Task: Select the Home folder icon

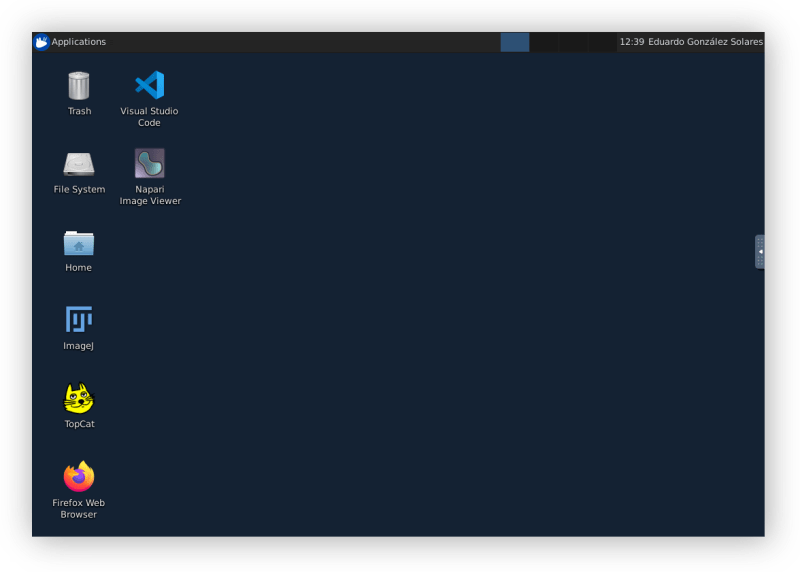Action: [x=79, y=243]
